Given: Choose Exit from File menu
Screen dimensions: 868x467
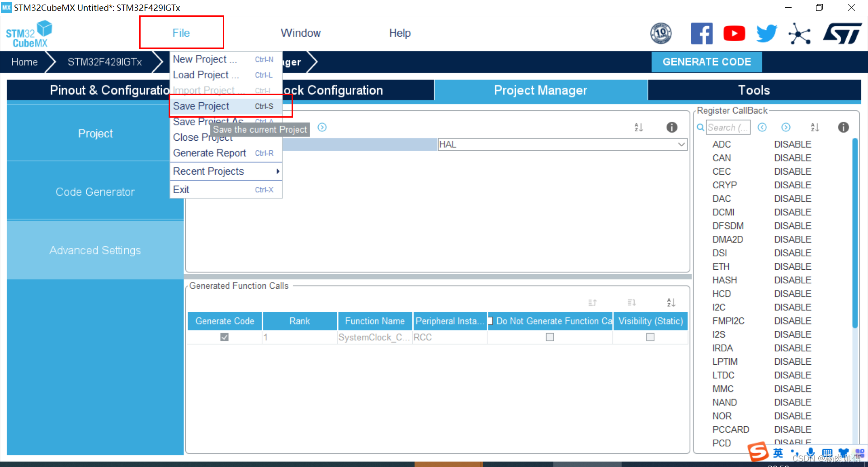Looking at the screenshot, I should (x=226, y=190).
